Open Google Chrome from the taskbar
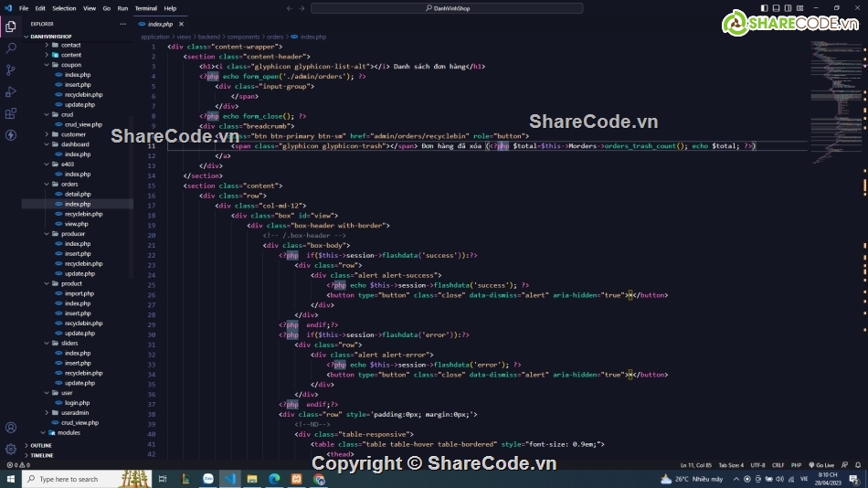The height and width of the screenshot is (488, 868). (x=319, y=479)
